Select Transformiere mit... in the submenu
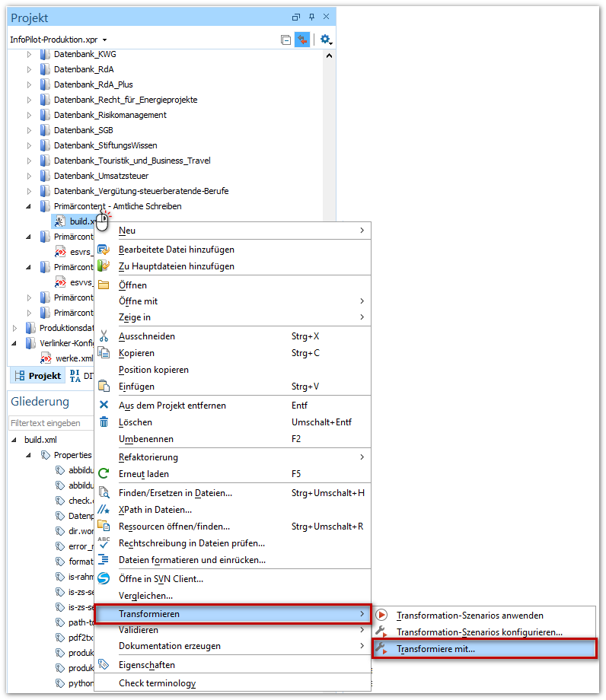This screenshot has height=700, width=606. (435, 649)
